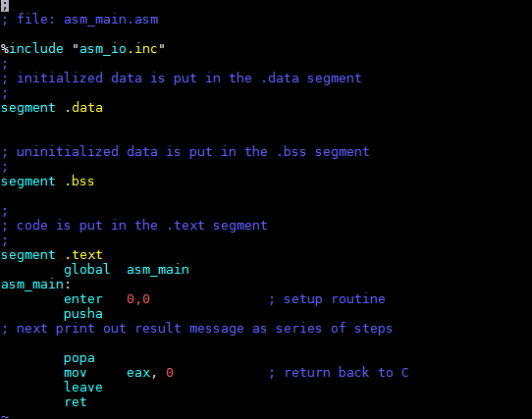Click the red 0,0 operands

(x=138, y=299)
